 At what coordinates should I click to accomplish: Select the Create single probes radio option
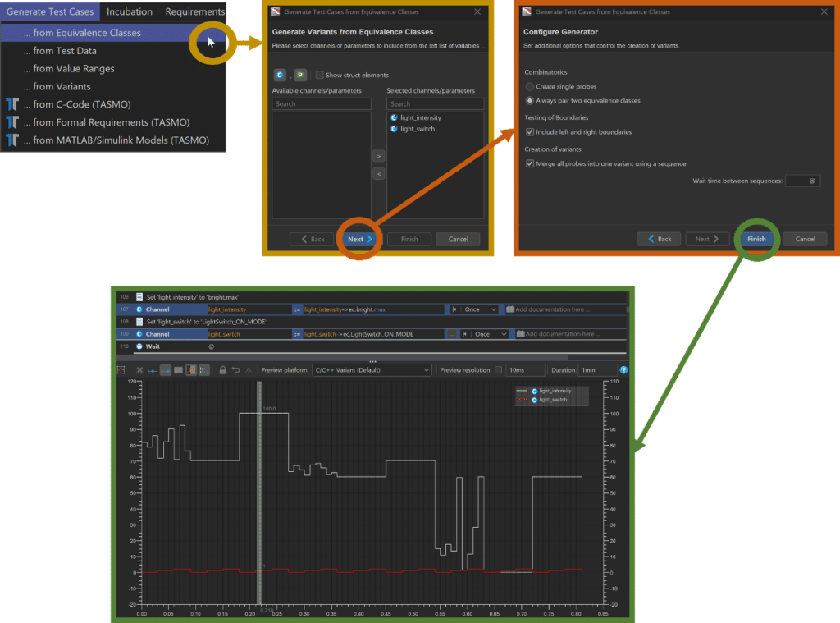click(x=529, y=86)
